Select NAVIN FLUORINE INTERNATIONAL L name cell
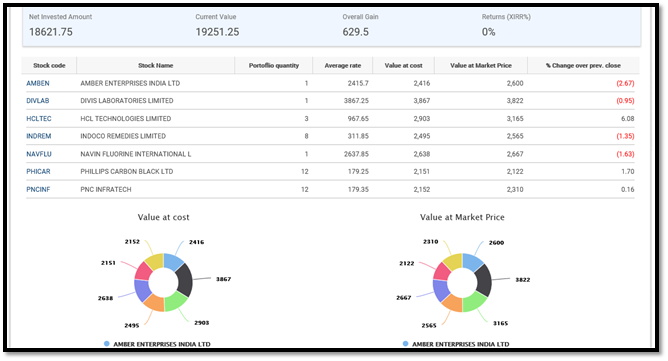The width and height of the screenshot is (668, 361). (x=136, y=154)
